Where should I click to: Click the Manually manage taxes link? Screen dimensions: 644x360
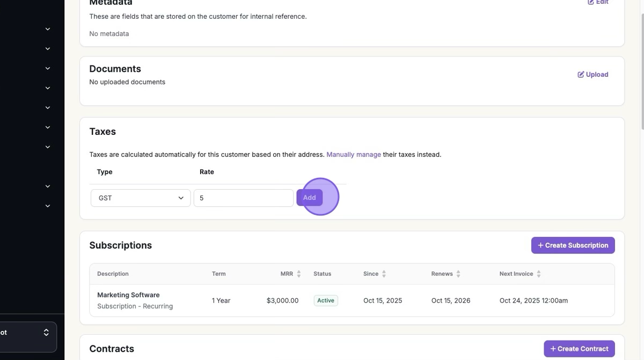click(x=353, y=155)
